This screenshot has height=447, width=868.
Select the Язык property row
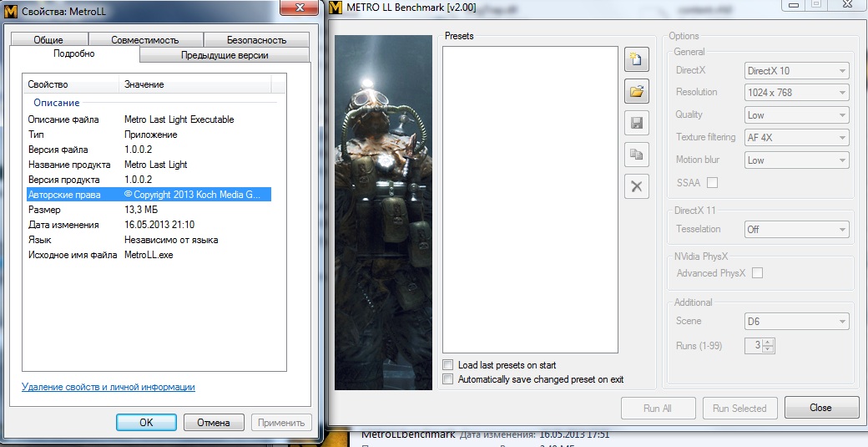(x=149, y=240)
